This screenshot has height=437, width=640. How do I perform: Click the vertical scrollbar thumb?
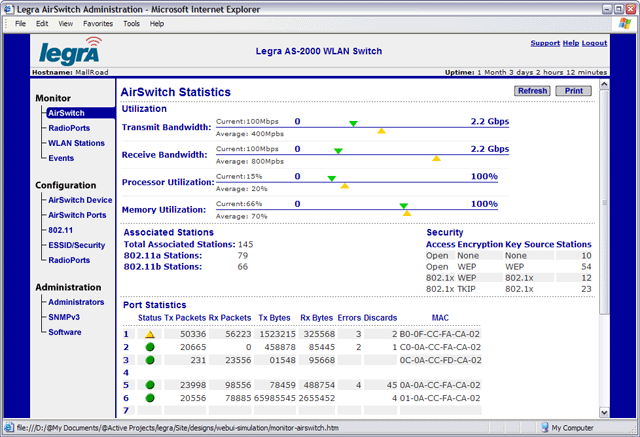coord(604,202)
